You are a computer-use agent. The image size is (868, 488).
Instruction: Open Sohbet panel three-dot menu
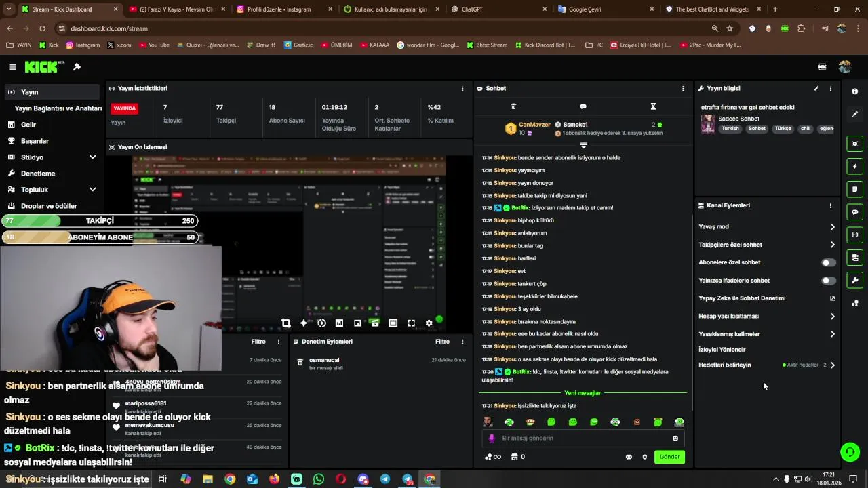683,89
